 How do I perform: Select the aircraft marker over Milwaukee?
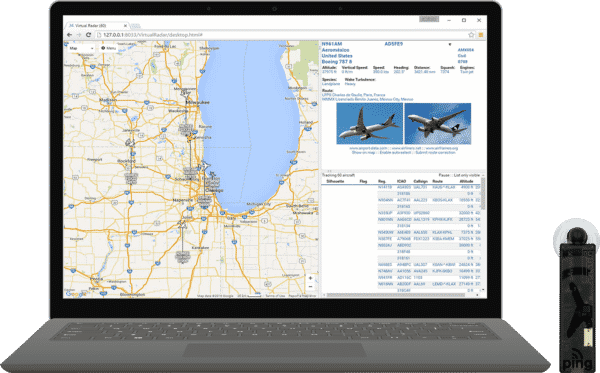point(186,93)
